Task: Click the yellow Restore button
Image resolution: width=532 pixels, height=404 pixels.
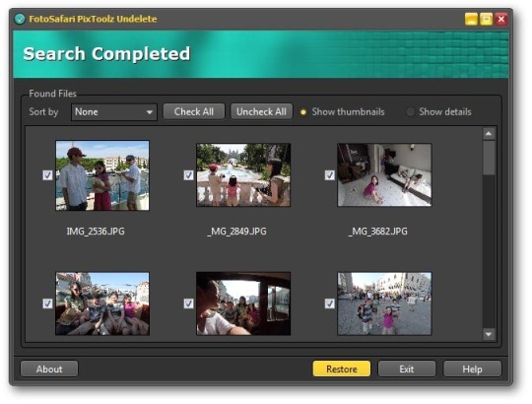Action: point(342,370)
